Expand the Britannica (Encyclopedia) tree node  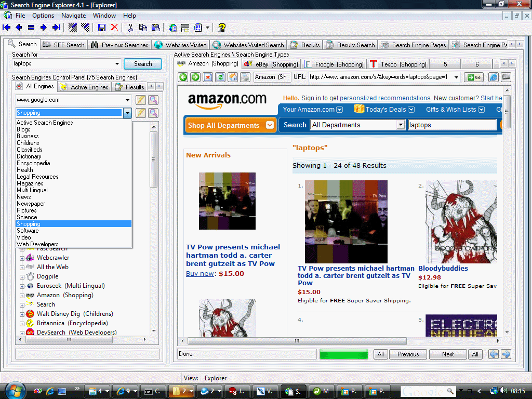point(22,323)
